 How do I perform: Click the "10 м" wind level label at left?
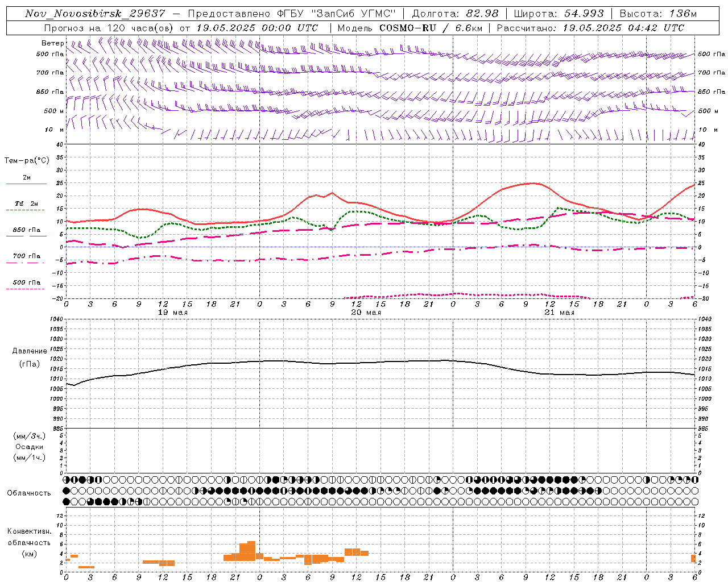[54, 130]
